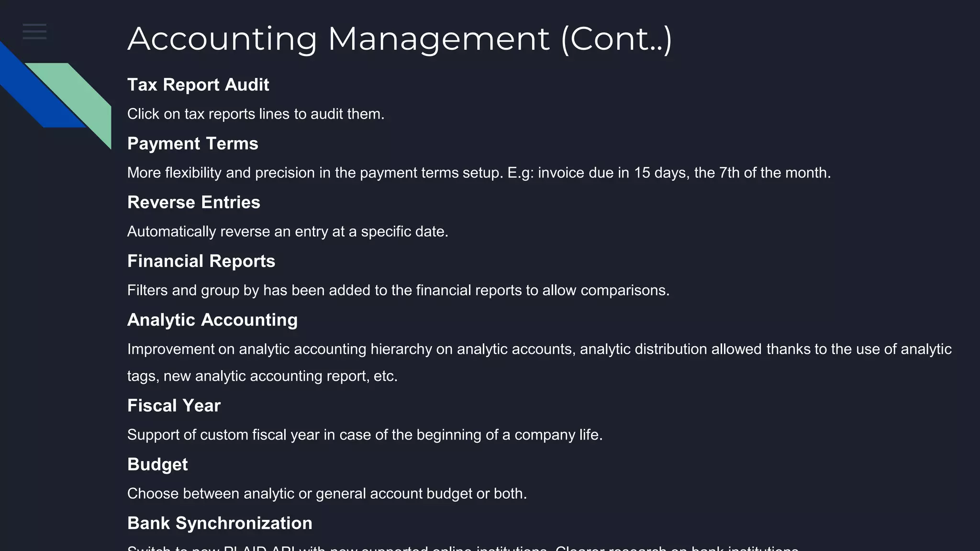980x551 pixels.
Task: Select the line 'tags, new analytic accounting report, etc.'
Action: [262, 376]
